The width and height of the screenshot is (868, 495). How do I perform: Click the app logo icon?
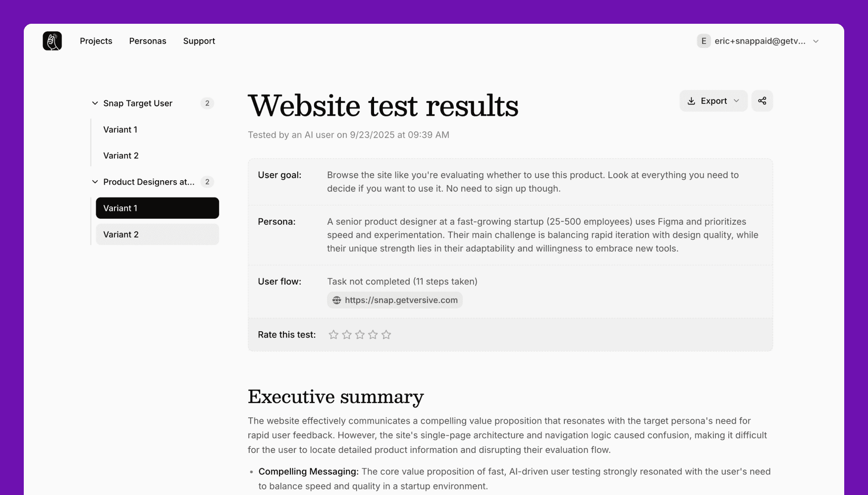[52, 41]
